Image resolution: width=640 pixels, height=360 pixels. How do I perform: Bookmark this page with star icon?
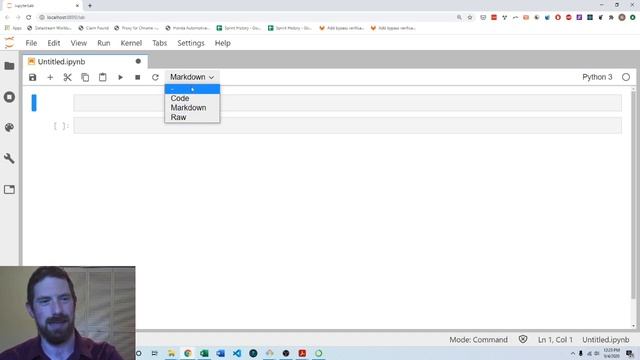pos(470,17)
